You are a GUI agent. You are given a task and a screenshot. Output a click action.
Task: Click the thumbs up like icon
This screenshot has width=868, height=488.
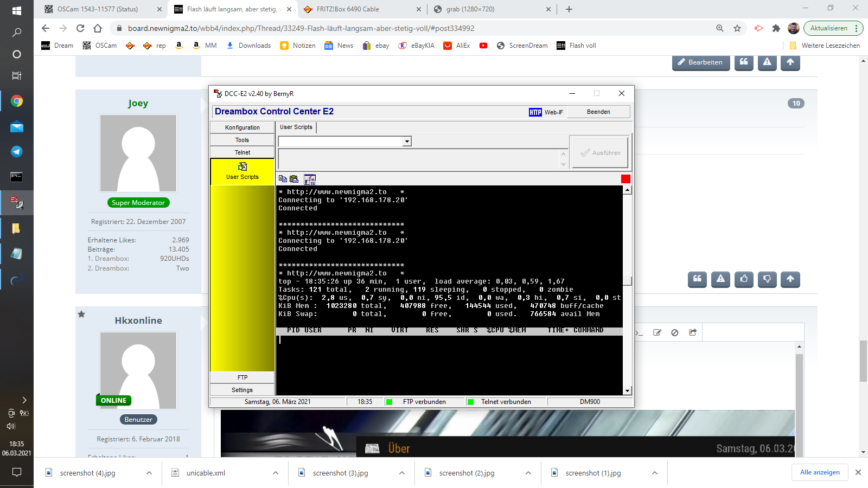coord(744,279)
